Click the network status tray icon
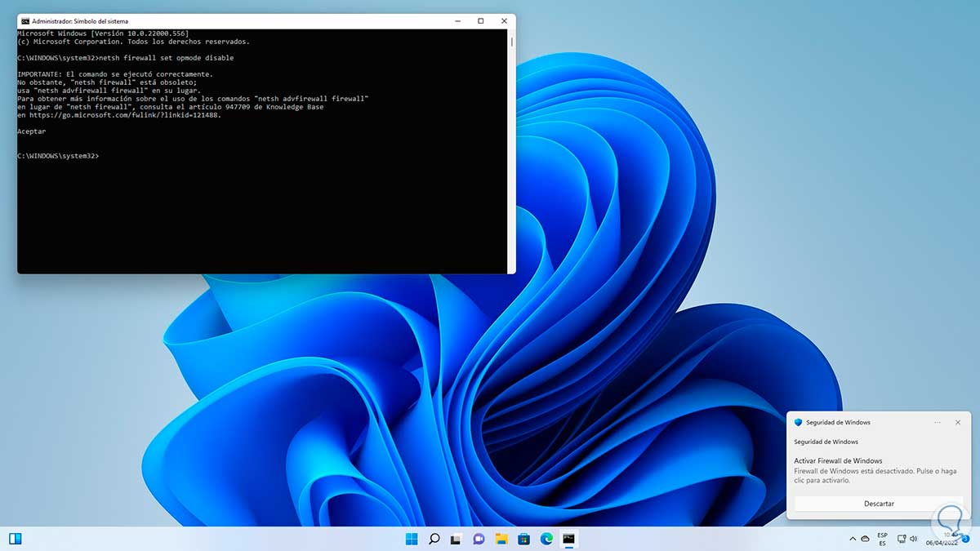 pos(902,539)
